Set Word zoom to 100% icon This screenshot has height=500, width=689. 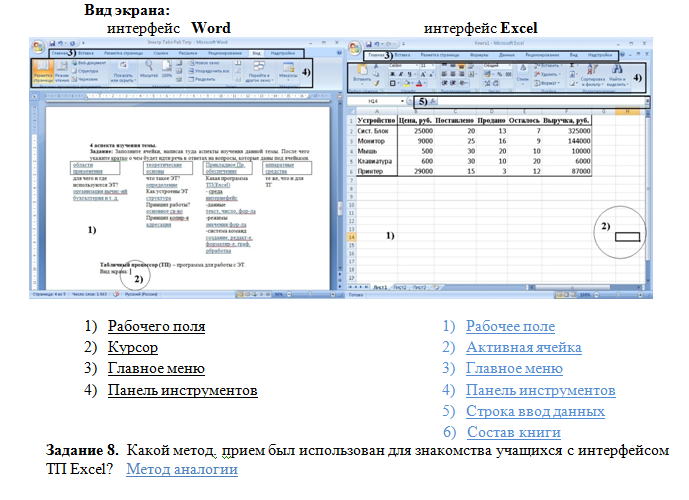click(x=167, y=69)
